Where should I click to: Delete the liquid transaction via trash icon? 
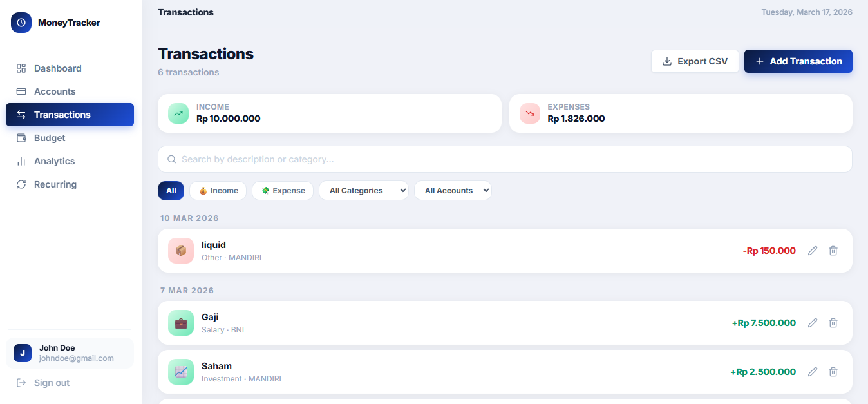(833, 251)
